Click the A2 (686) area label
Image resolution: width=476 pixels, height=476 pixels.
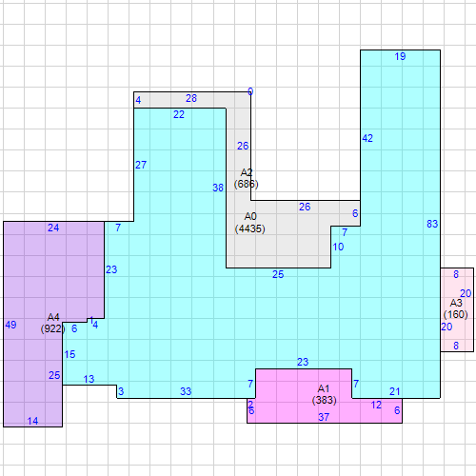point(247,178)
